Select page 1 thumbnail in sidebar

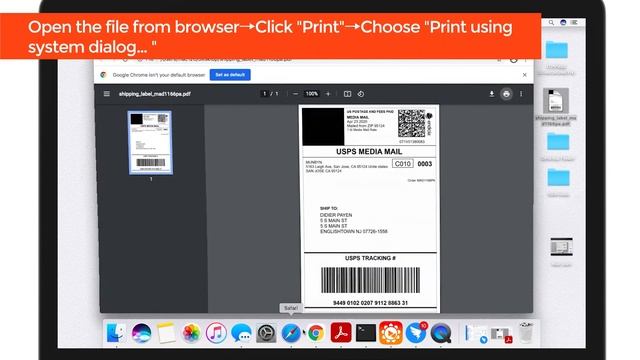point(150,142)
